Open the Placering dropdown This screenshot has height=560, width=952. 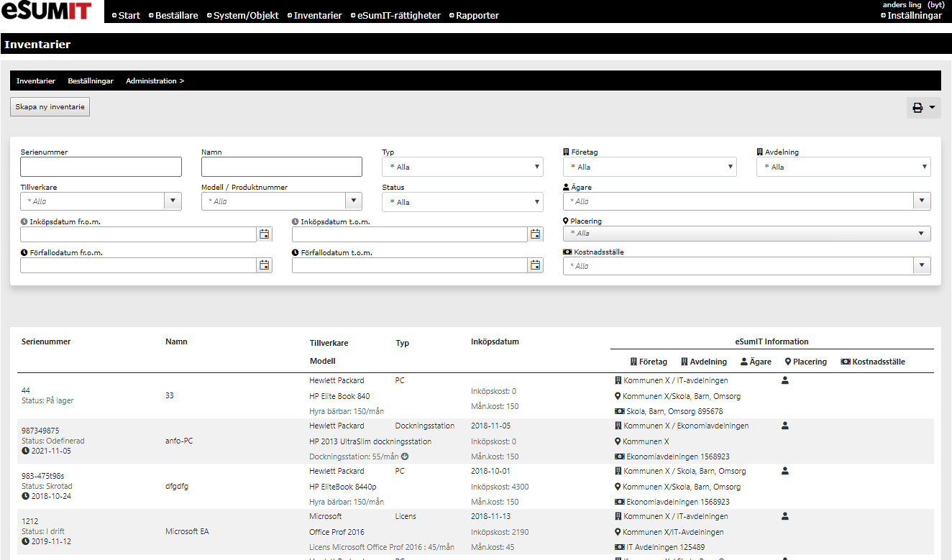[x=747, y=234]
